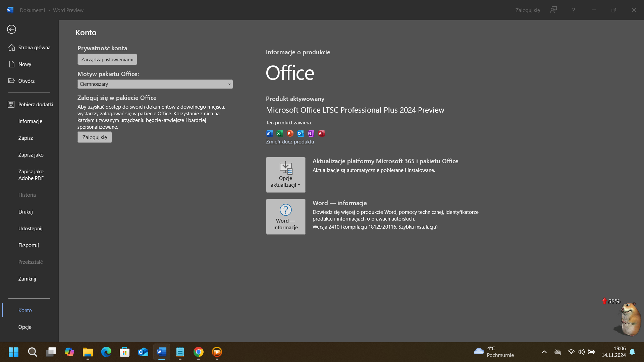
Task: Expand hidden system tray icons chevron
Action: tap(544, 352)
